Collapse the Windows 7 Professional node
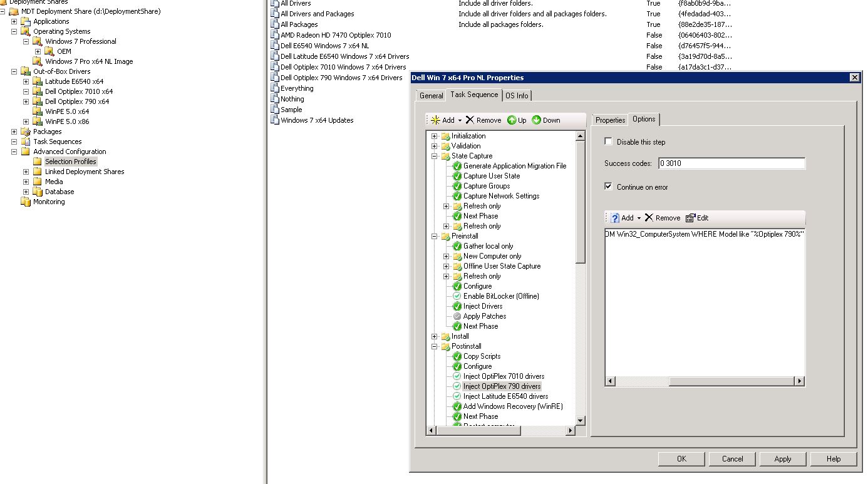 tap(26, 41)
